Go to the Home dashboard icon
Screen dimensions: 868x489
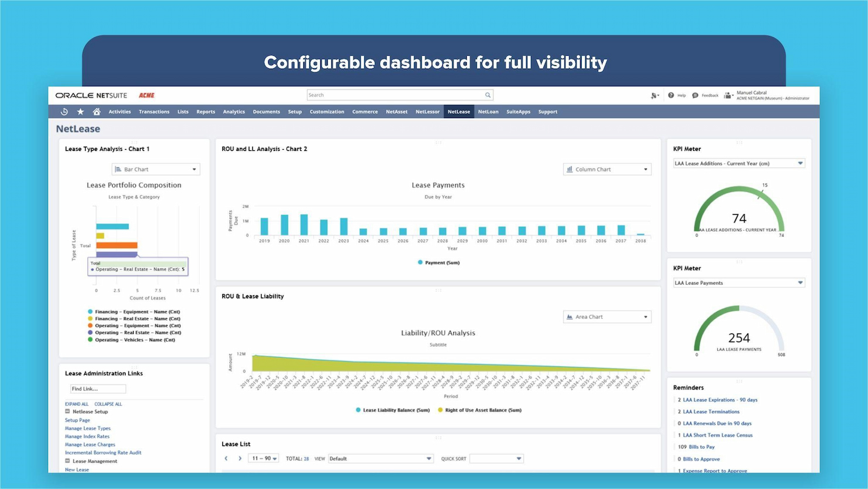[96, 112]
